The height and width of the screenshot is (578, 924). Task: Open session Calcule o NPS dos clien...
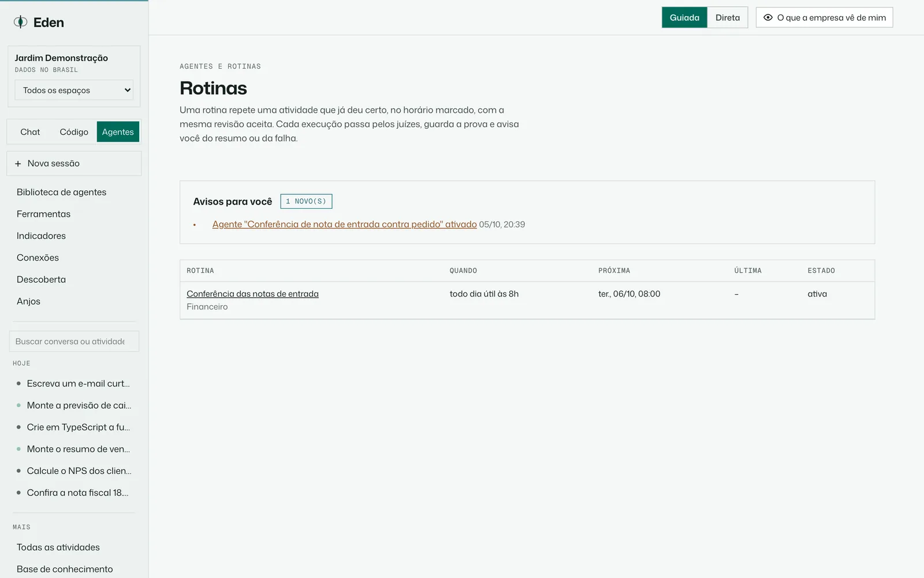tap(74, 471)
